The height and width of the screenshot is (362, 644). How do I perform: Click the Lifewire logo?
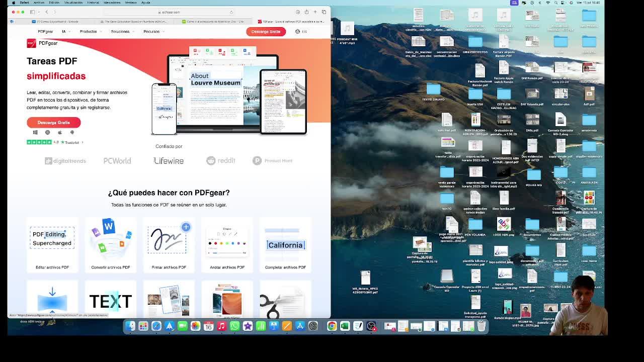pos(169,161)
